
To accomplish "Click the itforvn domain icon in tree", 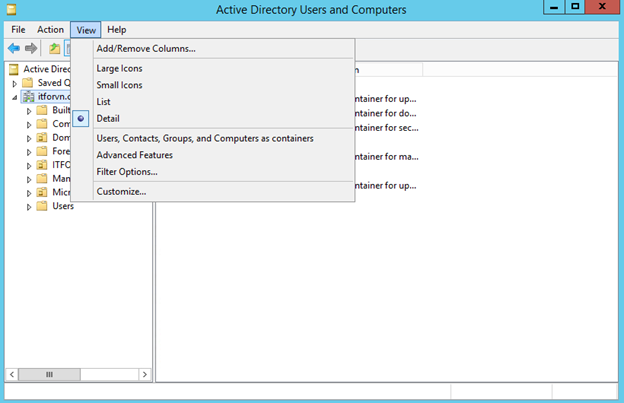I will [28, 97].
